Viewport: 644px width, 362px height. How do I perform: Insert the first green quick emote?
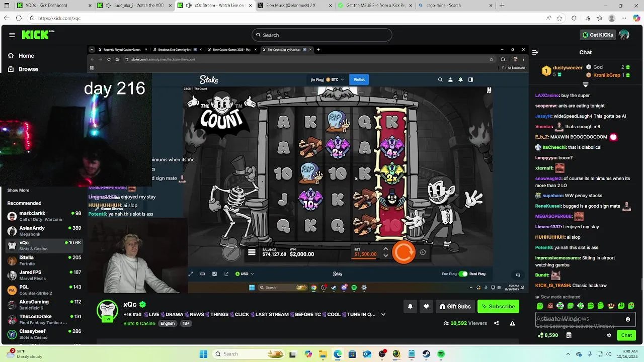(x=540, y=306)
